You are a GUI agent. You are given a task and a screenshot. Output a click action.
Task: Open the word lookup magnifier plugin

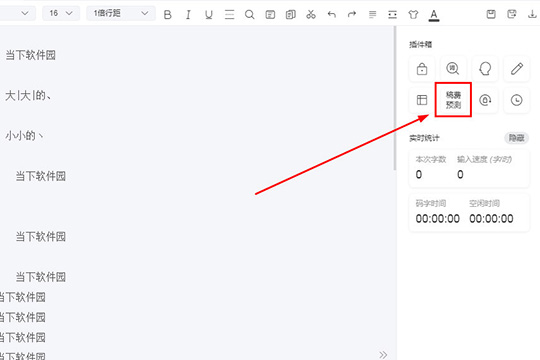click(x=453, y=69)
